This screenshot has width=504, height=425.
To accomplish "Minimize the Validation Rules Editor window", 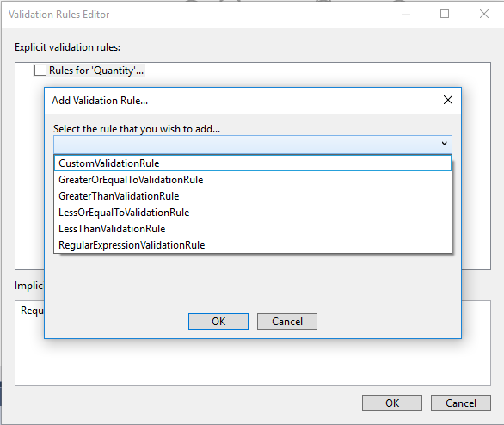I will (406, 14).
